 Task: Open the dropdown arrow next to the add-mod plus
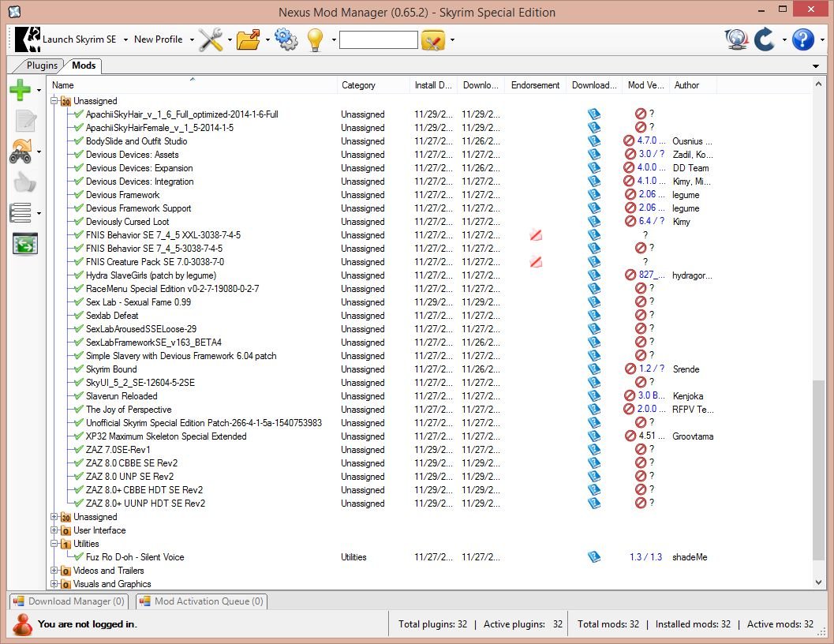[39, 91]
